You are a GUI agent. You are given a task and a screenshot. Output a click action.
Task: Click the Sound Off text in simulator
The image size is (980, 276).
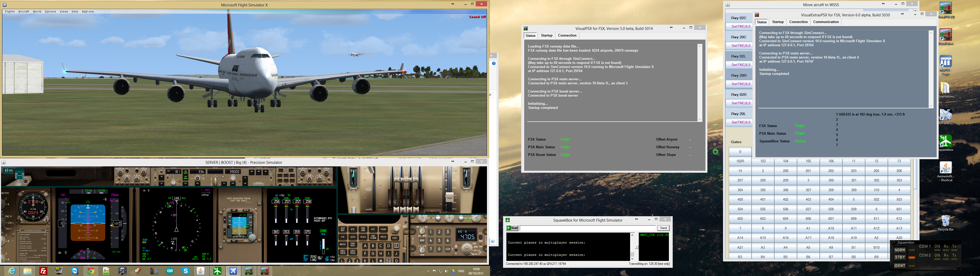477,17
